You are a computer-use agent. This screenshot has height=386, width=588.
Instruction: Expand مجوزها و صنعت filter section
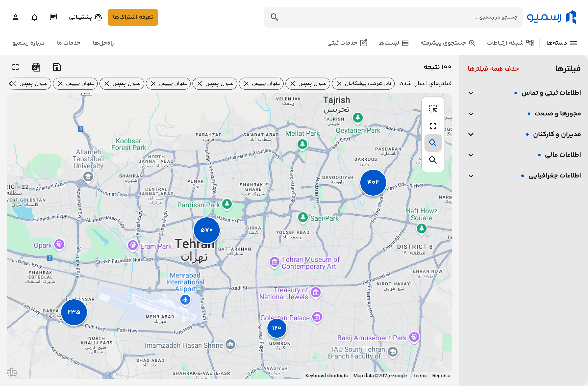pos(524,114)
